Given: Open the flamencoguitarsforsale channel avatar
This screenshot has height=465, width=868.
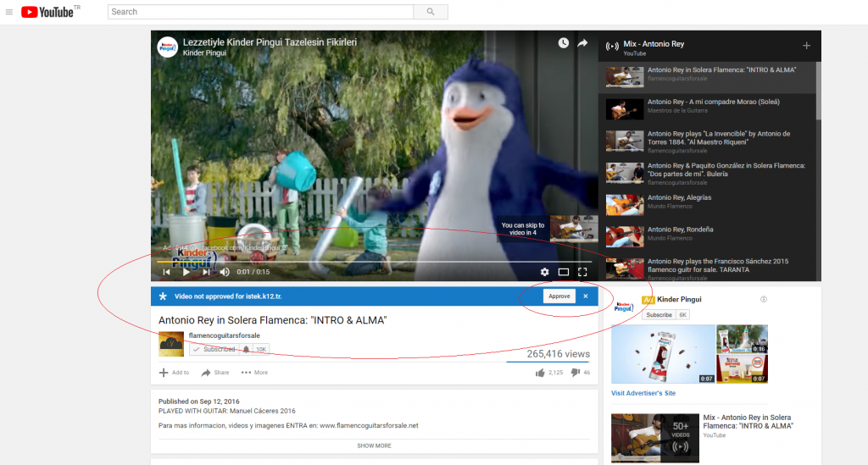Looking at the screenshot, I should click(171, 344).
